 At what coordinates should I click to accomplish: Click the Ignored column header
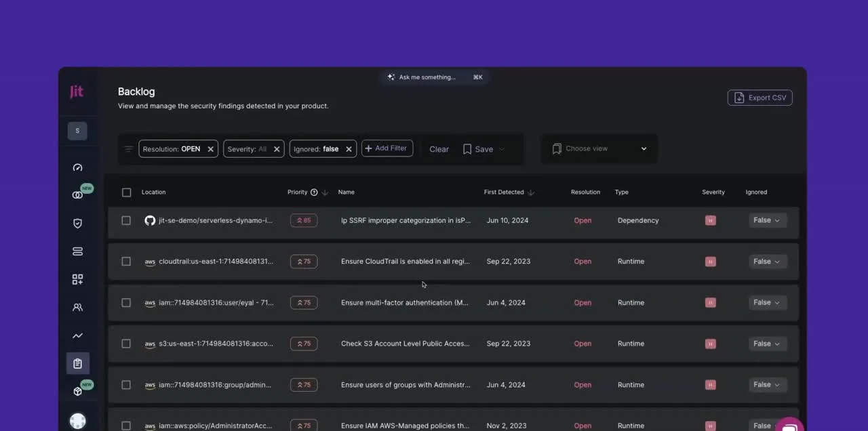coord(756,192)
